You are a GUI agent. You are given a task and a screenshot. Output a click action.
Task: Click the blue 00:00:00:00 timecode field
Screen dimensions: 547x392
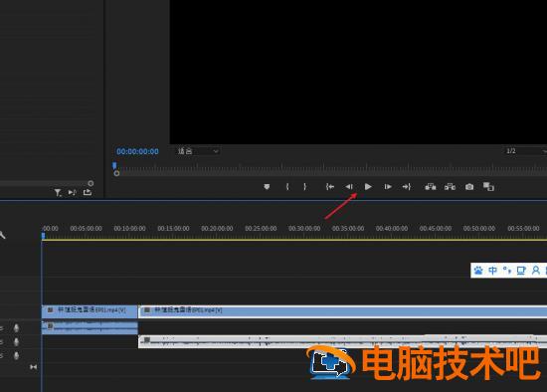click(137, 151)
